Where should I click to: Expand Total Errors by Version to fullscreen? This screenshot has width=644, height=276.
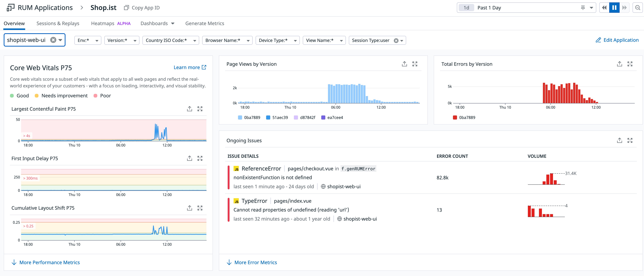pos(630,64)
